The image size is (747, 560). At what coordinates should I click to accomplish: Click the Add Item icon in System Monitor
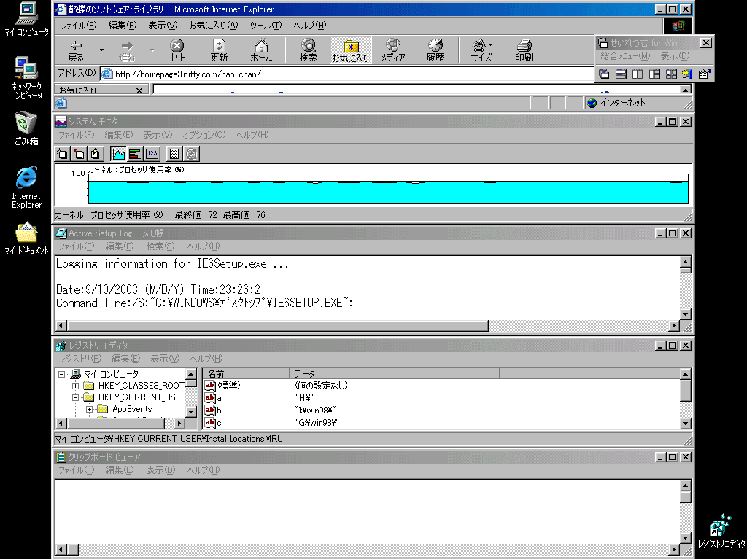[x=63, y=153]
